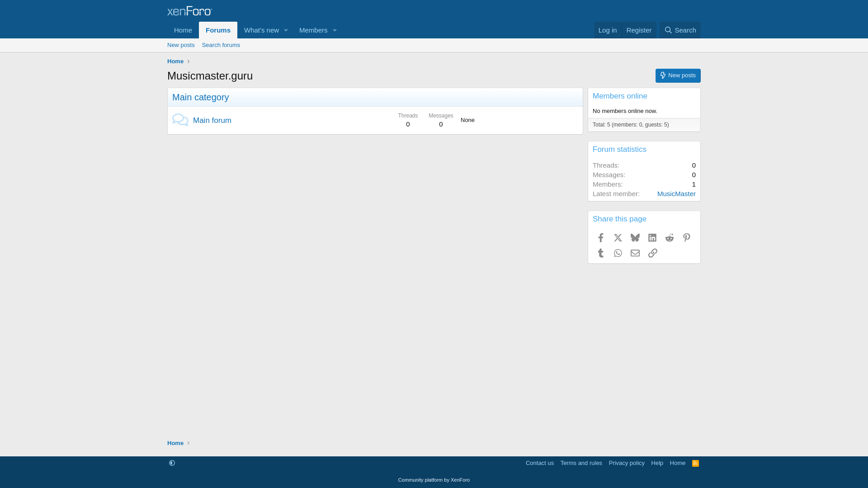Share on Bluesky butterfly icon

(x=635, y=238)
